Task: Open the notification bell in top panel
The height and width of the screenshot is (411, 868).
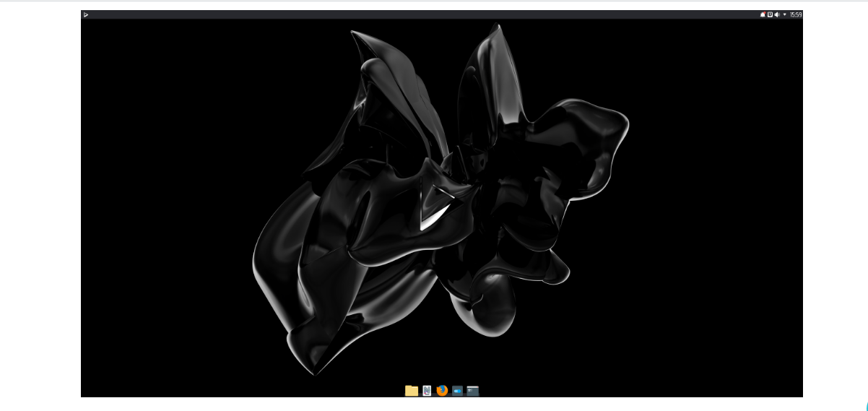Action: (763, 14)
